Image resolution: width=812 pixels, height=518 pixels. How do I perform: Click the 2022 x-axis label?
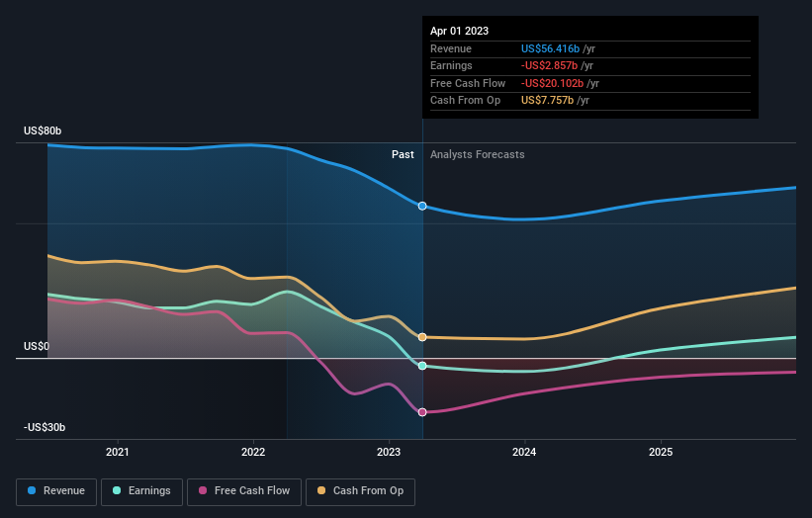[253, 452]
